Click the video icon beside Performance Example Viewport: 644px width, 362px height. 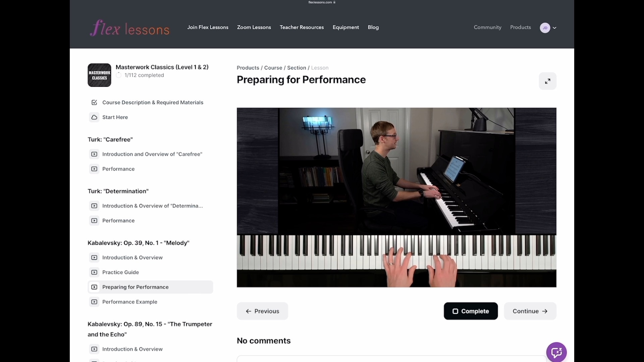(94, 302)
